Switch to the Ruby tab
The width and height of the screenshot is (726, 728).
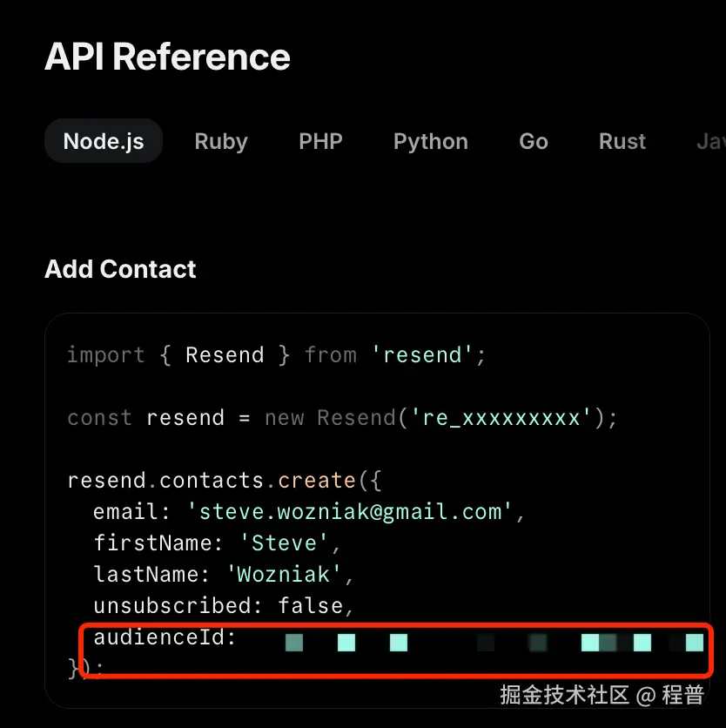coord(220,141)
